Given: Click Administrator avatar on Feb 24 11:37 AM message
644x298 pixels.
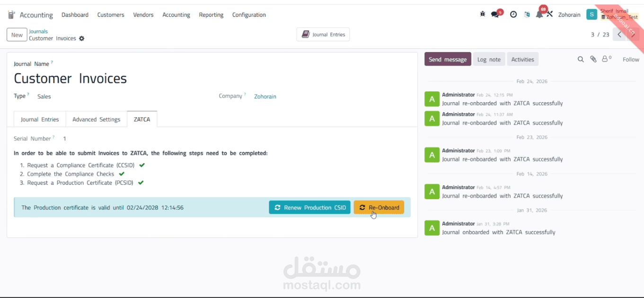Looking at the screenshot, I should click(x=432, y=119).
